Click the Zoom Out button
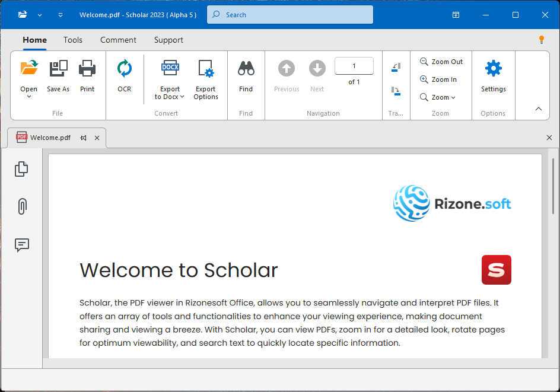The height and width of the screenshot is (392, 560). [x=441, y=62]
